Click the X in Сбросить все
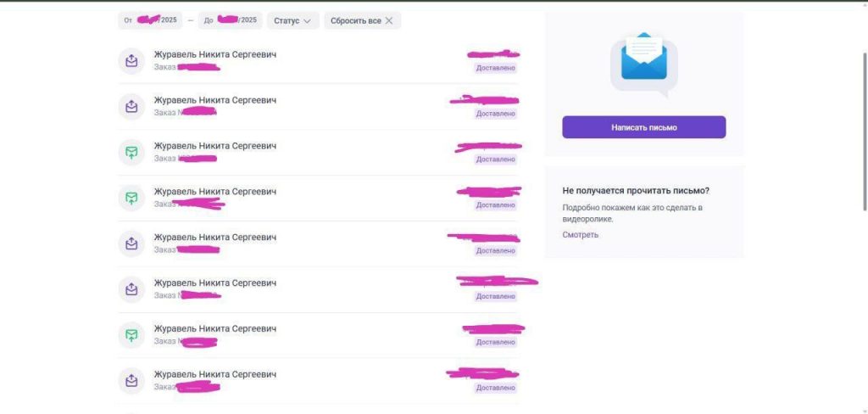 click(x=388, y=20)
